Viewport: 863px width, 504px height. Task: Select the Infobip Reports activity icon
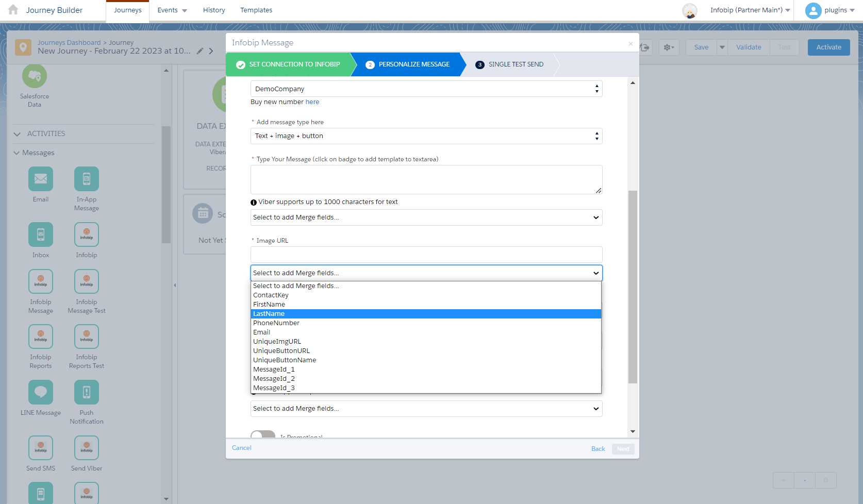point(41,337)
